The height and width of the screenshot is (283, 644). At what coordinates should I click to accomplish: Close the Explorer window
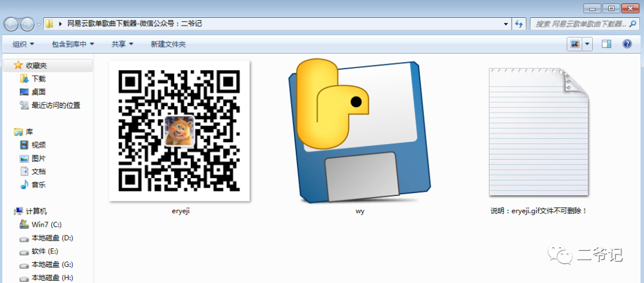coord(631,8)
